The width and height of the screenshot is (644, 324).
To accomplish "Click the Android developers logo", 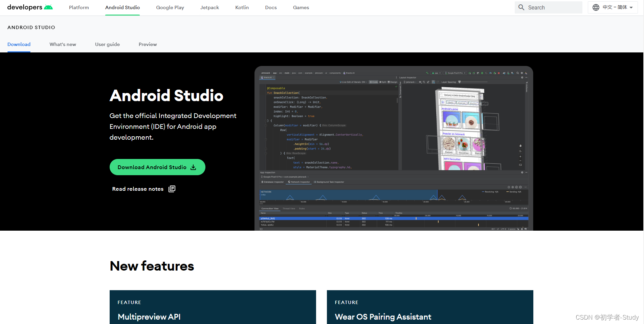I will [30, 7].
